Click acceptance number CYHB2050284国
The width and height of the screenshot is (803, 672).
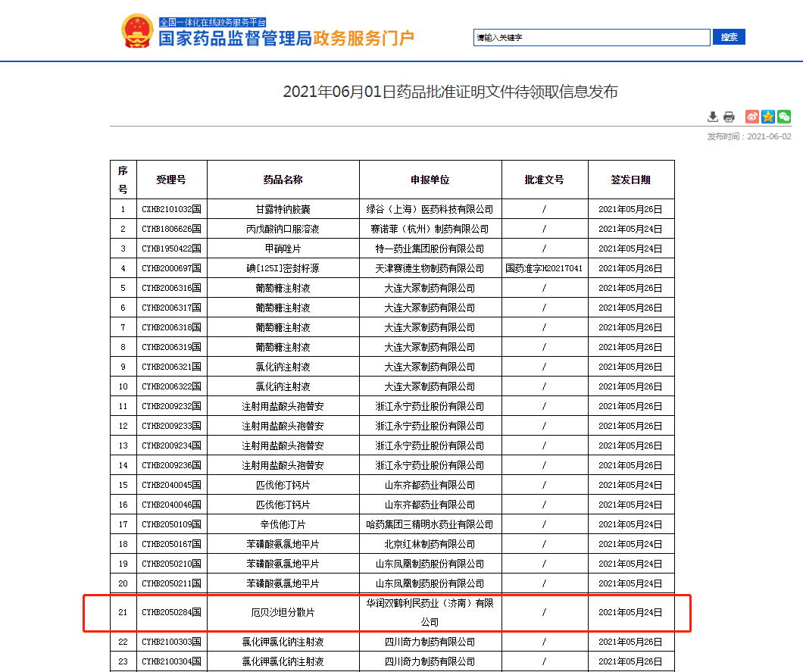[x=171, y=612]
